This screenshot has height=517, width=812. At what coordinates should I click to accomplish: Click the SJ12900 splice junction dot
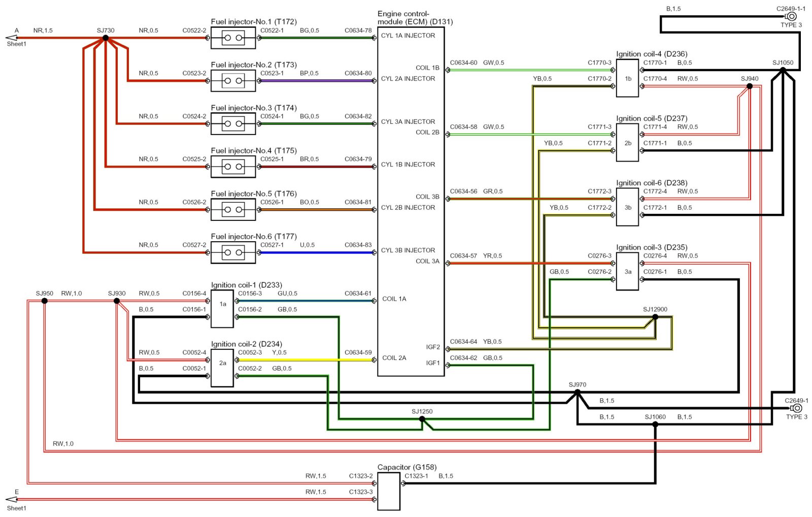coord(655,317)
